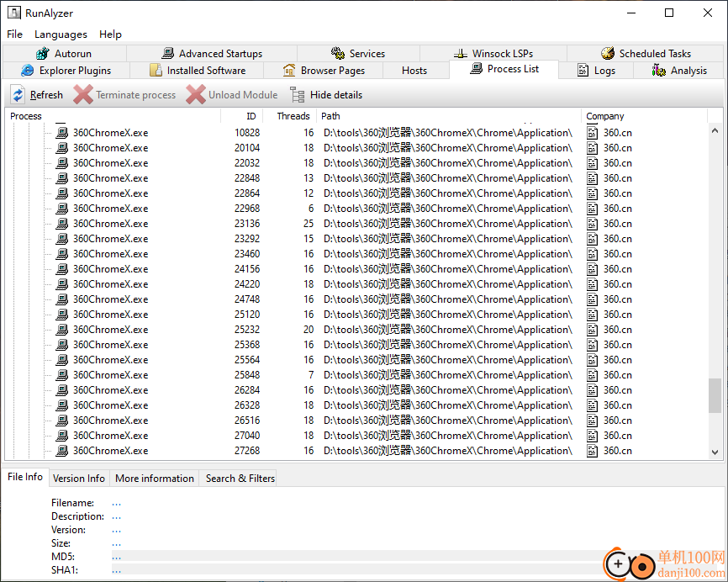
Task: Click the Refresh arrows icon
Action: click(18, 95)
